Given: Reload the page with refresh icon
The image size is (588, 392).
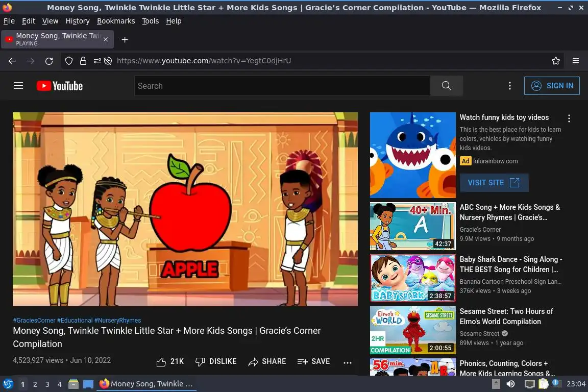Looking at the screenshot, I should tap(49, 61).
